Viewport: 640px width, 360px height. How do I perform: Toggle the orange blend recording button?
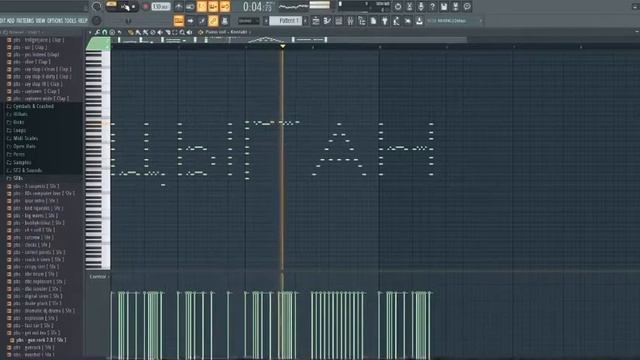click(213, 7)
